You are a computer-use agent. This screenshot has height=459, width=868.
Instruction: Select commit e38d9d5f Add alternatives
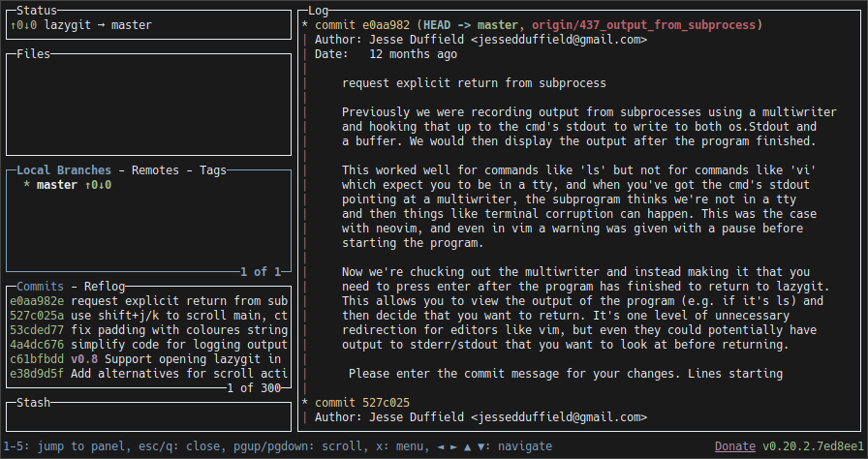(x=148, y=373)
